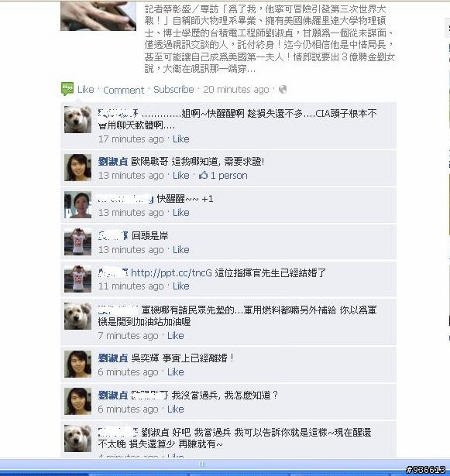Click the dog avatar on first comment
This screenshot has height=476, width=450.
click(77, 120)
